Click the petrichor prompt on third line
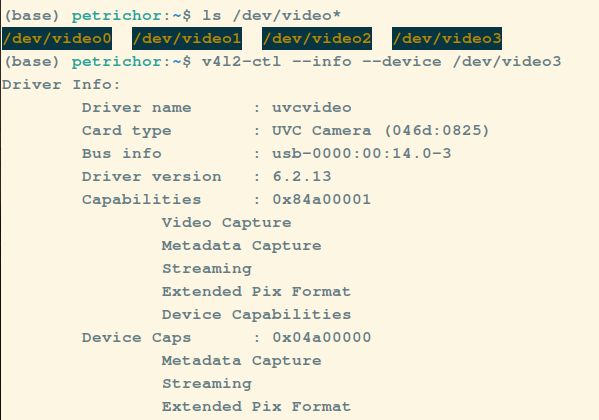The image size is (599, 420). pos(117,62)
